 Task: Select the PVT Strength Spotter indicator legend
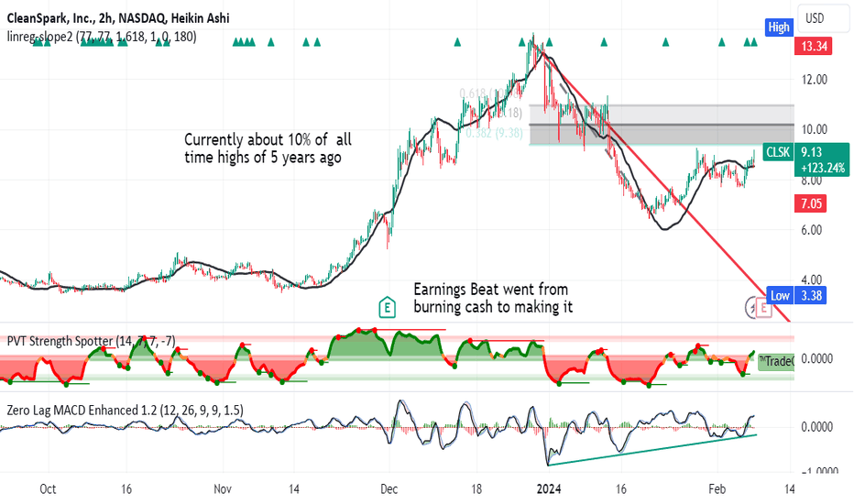tap(91, 341)
